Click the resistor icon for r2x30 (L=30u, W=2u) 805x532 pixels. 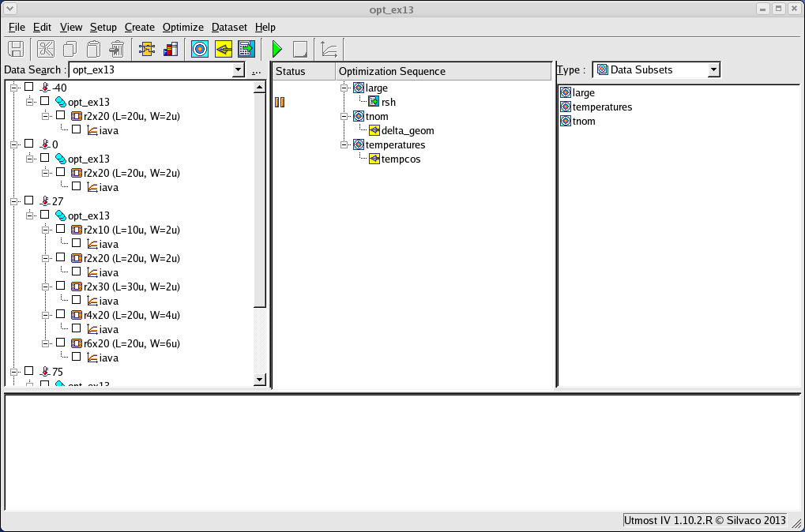click(77, 287)
